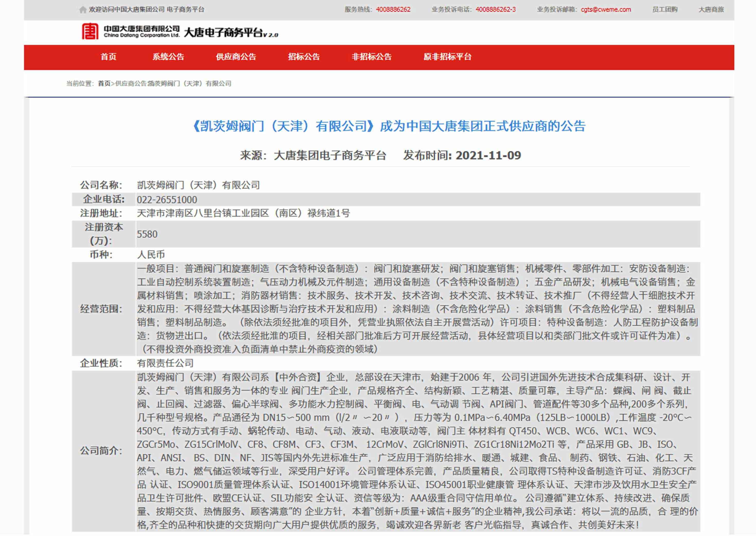Image resolution: width=756 pixels, height=536 pixels.
Task: Open the 首页 navigation menu item
Action: 108,57
